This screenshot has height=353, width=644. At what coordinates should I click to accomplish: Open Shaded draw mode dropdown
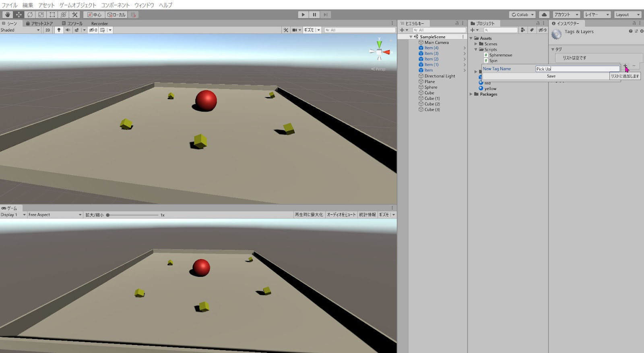21,30
